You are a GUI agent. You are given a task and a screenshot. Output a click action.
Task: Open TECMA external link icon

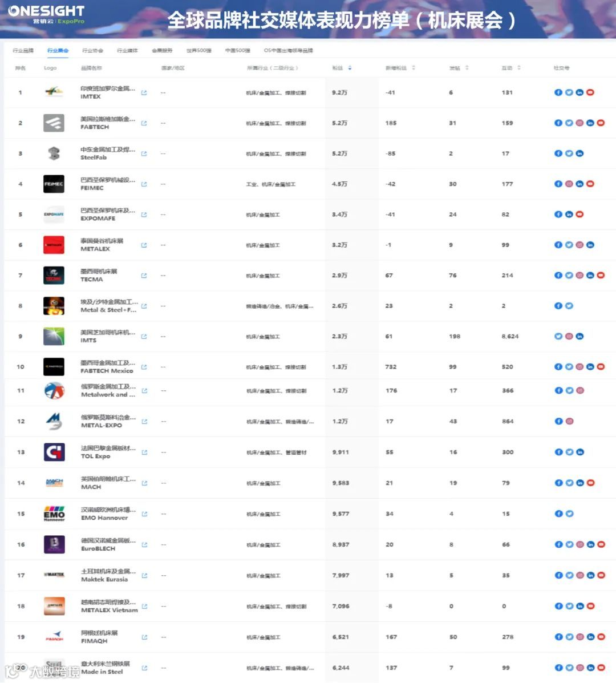144,275
